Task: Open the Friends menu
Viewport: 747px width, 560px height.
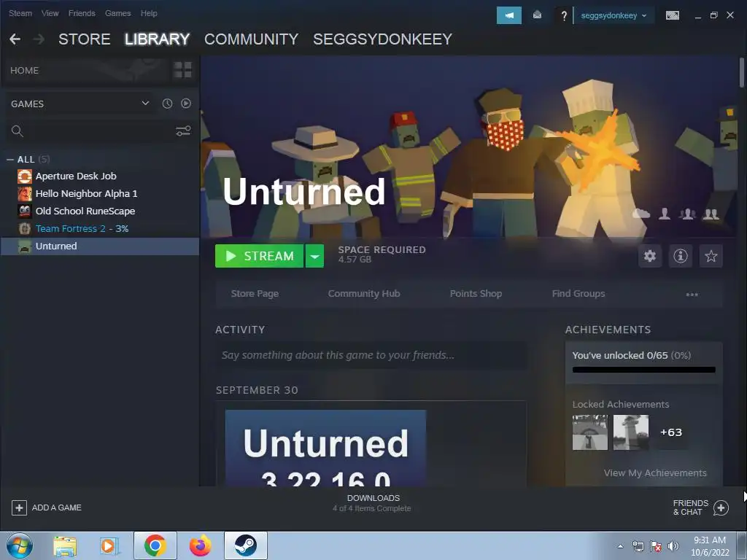Action: (x=82, y=13)
